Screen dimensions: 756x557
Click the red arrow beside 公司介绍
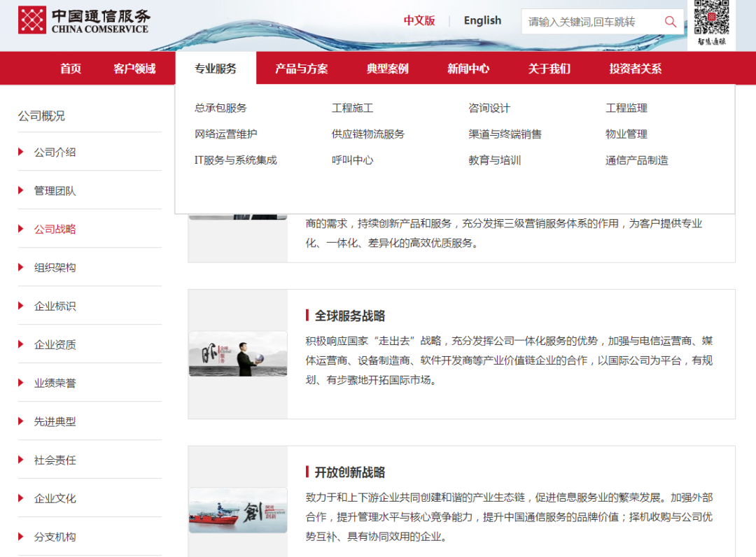pos(20,152)
